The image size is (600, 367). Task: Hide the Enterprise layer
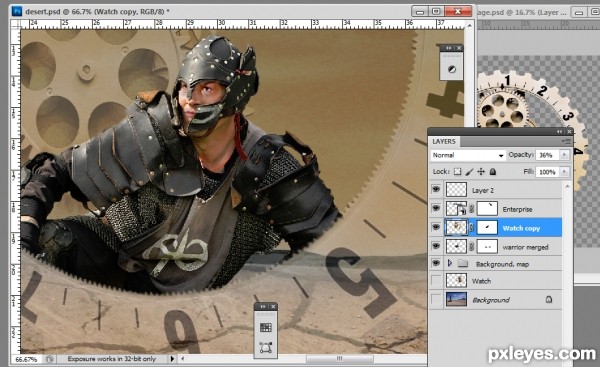pos(436,209)
